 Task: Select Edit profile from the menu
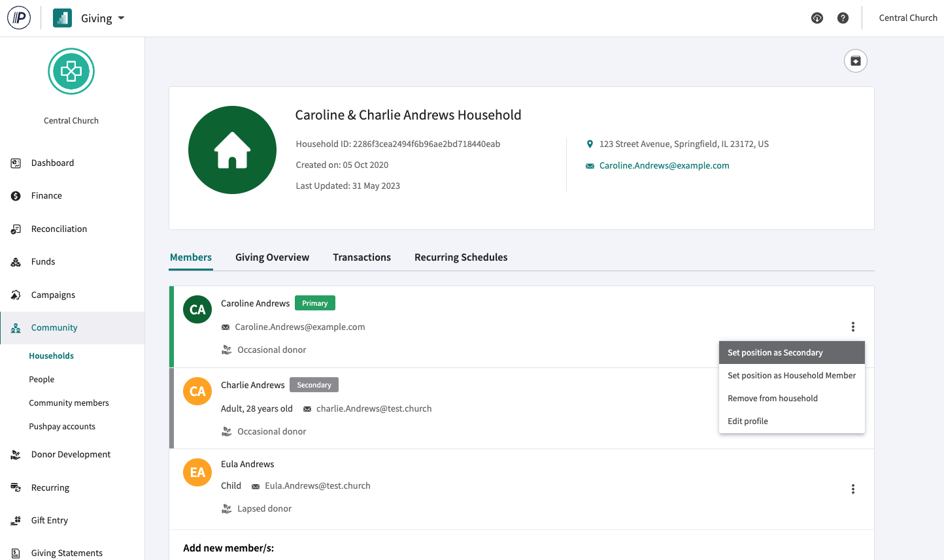pos(747,421)
